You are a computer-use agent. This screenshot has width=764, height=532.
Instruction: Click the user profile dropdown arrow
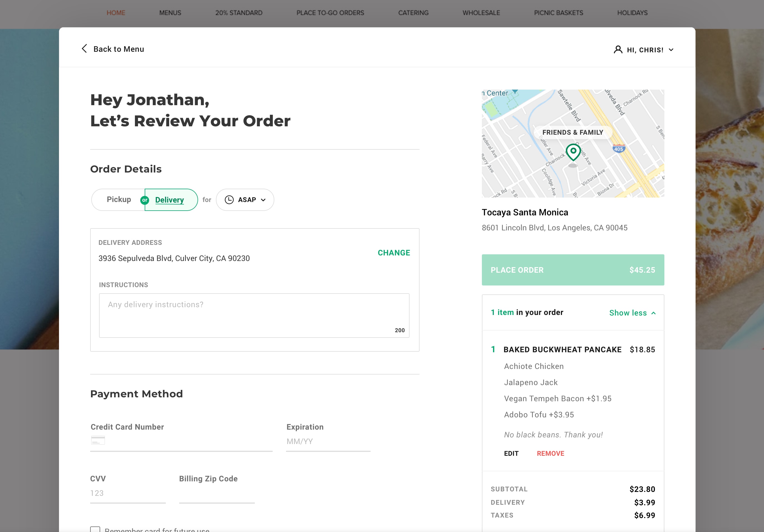(x=672, y=49)
